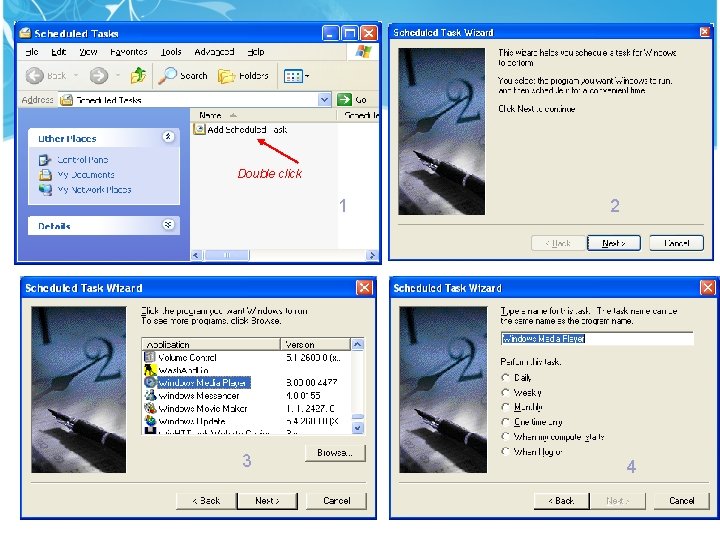Click the Address bar Scheduled Tasks folder icon
The width and height of the screenshot is (720, 540).
67,100
